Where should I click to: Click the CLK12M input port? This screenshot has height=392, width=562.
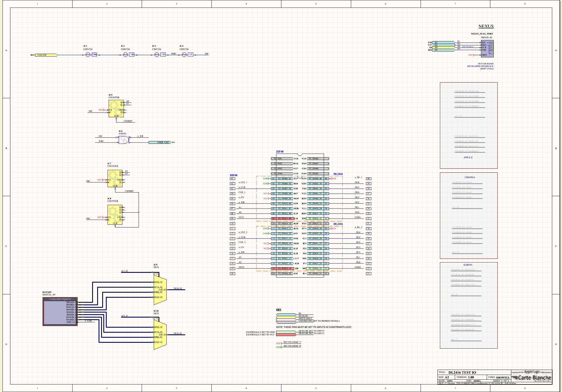tap(46, 55)
